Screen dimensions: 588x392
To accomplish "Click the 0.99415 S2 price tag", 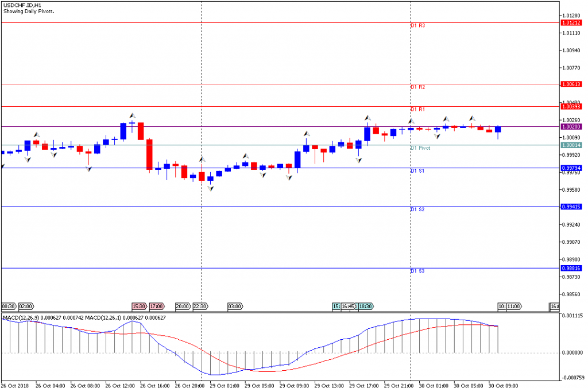I will click(571, 207).
